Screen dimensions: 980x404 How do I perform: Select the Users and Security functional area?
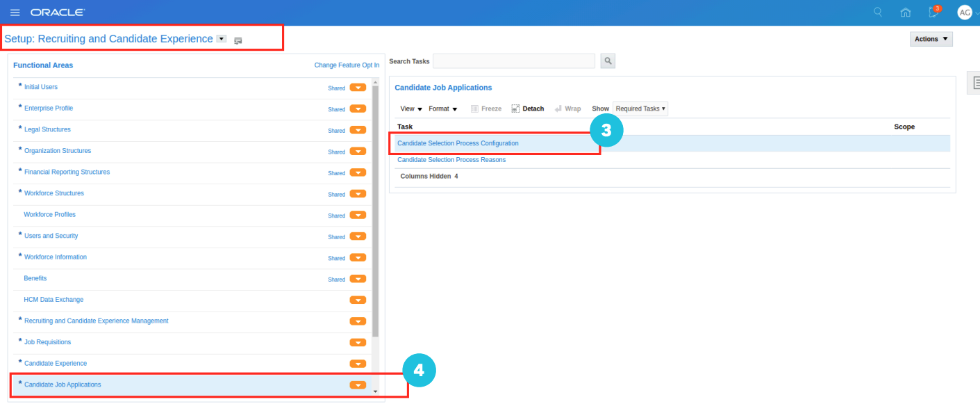[51, 236]
